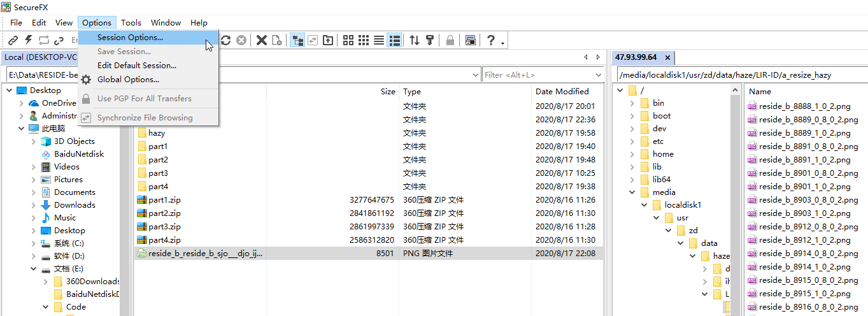Click the right tab scroll arrow
The width and height of the screenshot is (868, 316).
pyautogui.click(x=598, y=57)
